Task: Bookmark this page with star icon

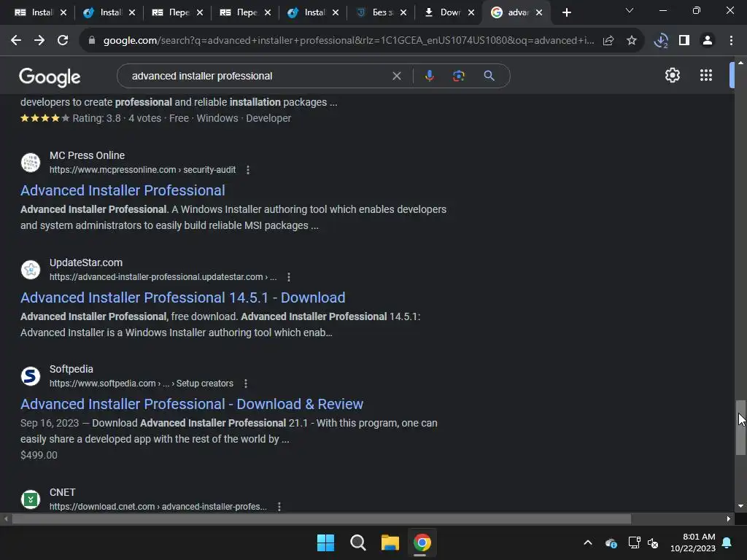Action: click(632, 41)
